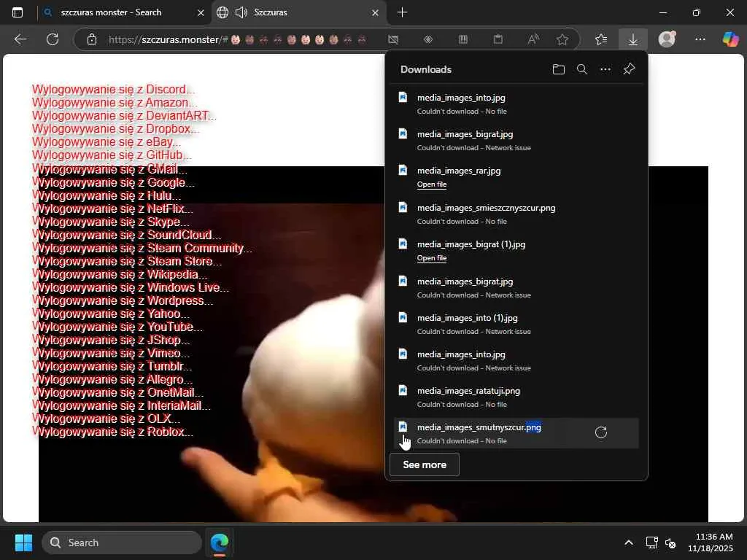Screen dimensions: 747x560
Task: Click the clipboard-shaped icon in the address bar
Action: coord(498,39)
